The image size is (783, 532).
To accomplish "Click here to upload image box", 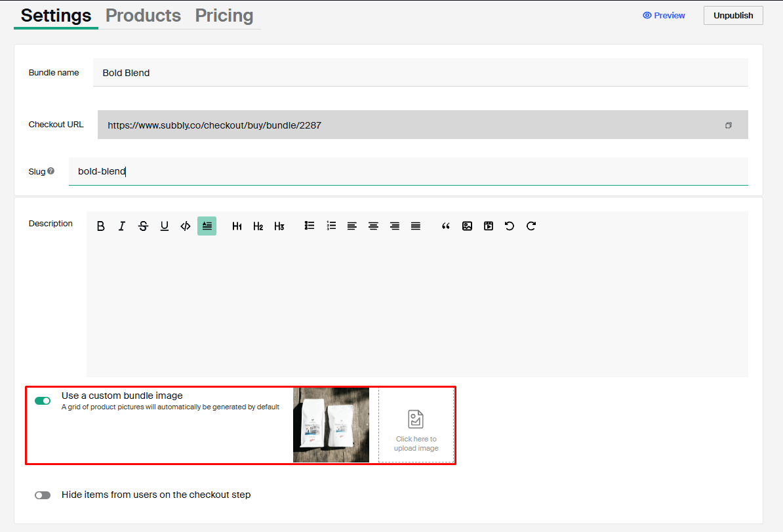I will [x=416, y=425].
